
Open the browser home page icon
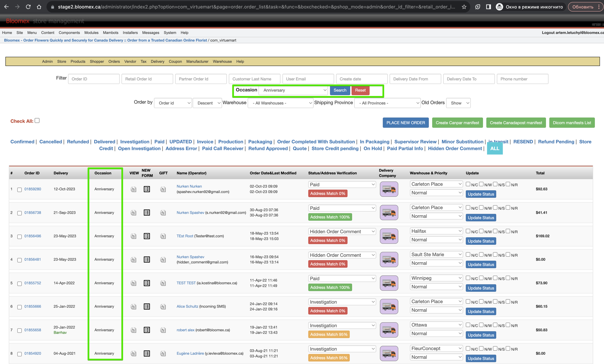pos(39,7)
